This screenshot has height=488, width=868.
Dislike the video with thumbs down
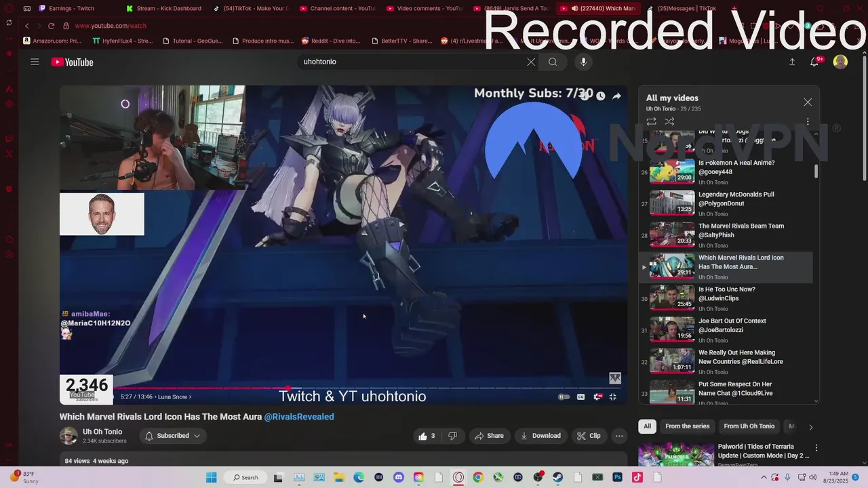coord(452,436)
